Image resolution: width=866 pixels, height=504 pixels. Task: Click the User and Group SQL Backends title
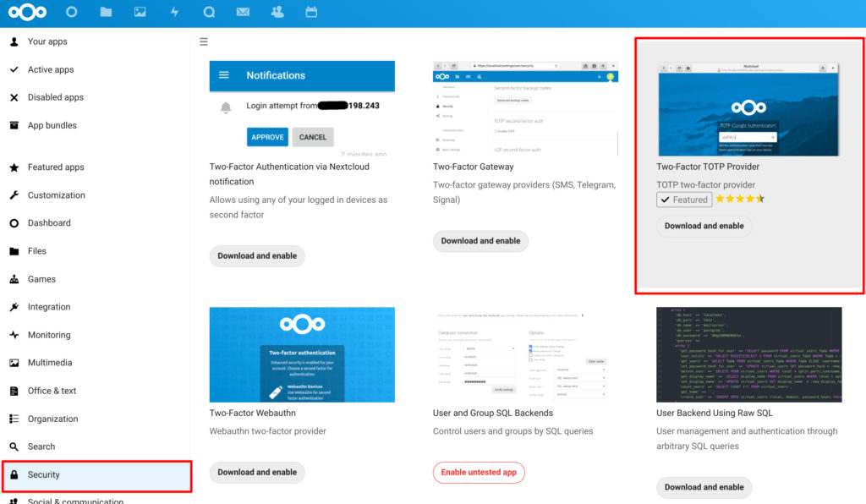tap(493, 413)
